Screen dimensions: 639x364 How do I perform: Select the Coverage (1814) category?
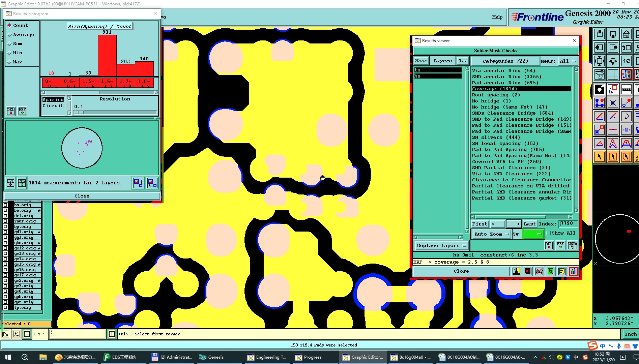521,89
